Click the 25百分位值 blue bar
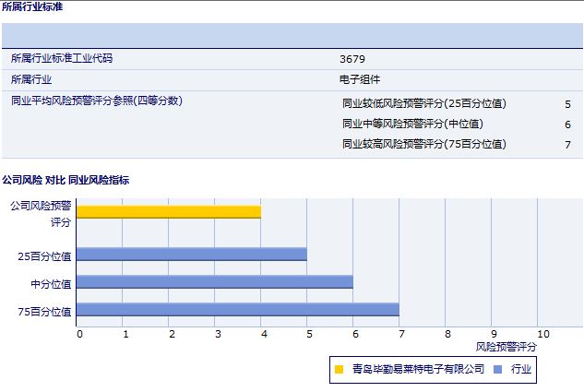Viewport: 584px width, 392px height. point(192,255)
